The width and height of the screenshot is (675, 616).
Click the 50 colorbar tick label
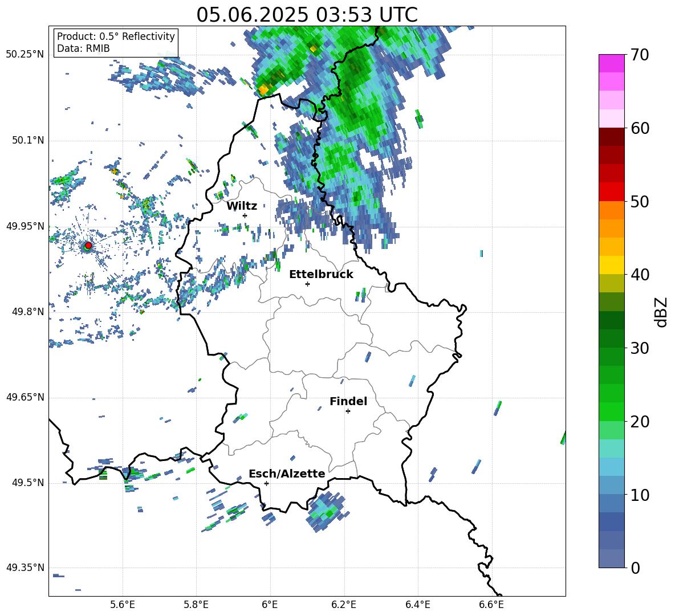640,201
